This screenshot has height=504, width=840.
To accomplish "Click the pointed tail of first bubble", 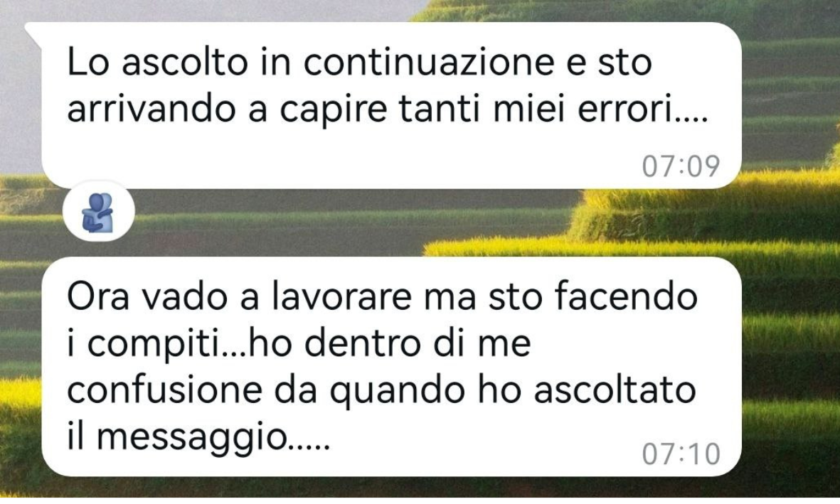I will [x=33, y=32].
